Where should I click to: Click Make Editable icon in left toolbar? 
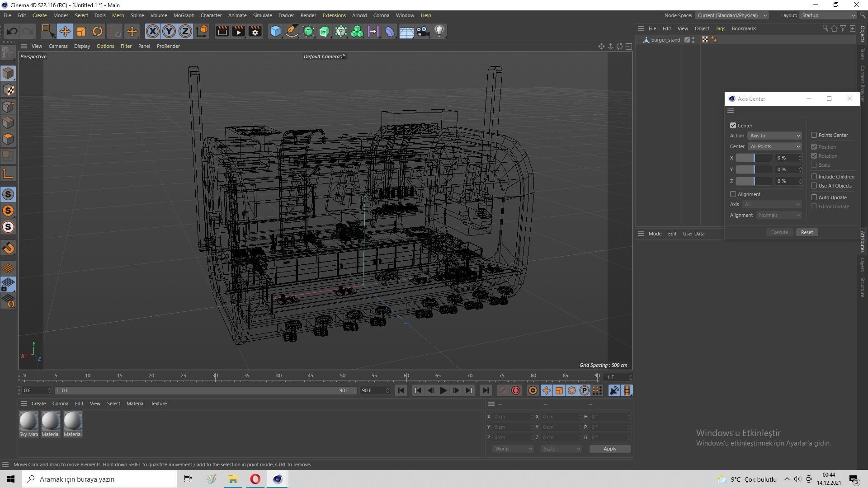pos(8,53)
